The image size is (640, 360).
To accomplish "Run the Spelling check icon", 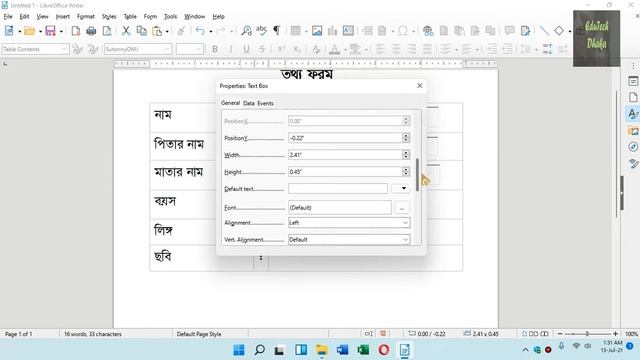I will pyautogui.click(x=261, y=31).
